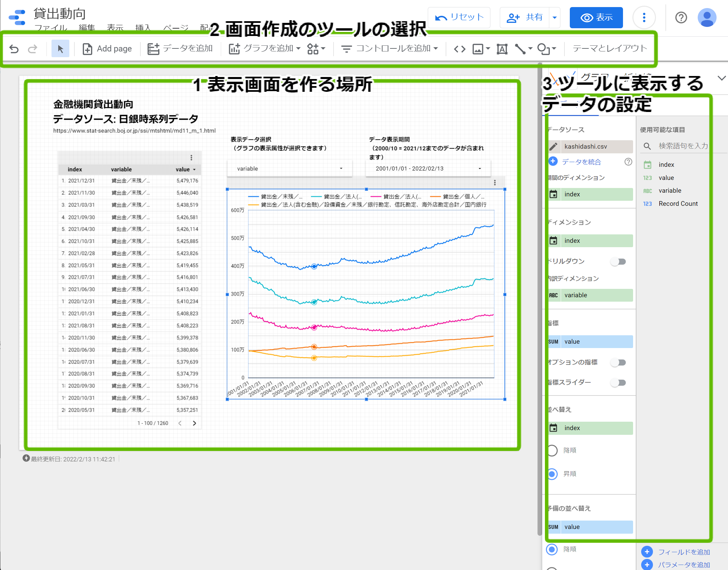The height and width of the screenshot is (570, 728).
Task: Click the pencil edit icon for kashidashi.csv
Action: (x=553, y=147)
